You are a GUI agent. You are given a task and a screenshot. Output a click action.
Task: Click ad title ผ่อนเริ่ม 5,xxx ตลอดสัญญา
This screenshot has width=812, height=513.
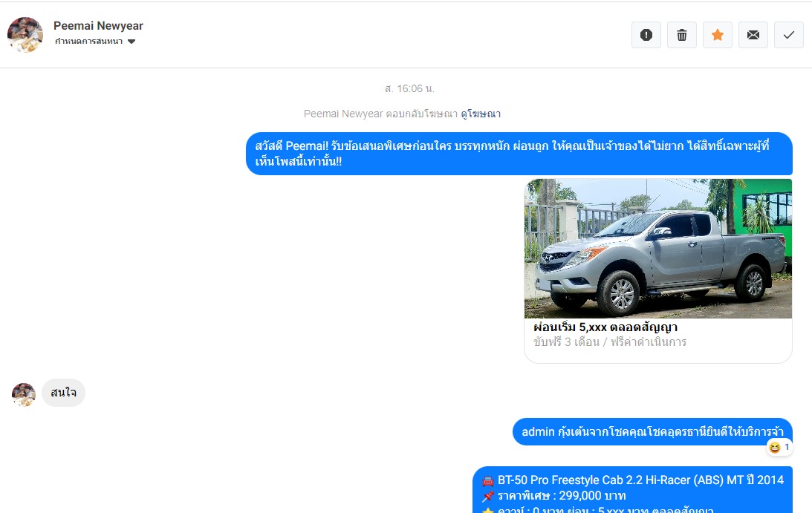(x=605, y=327)
